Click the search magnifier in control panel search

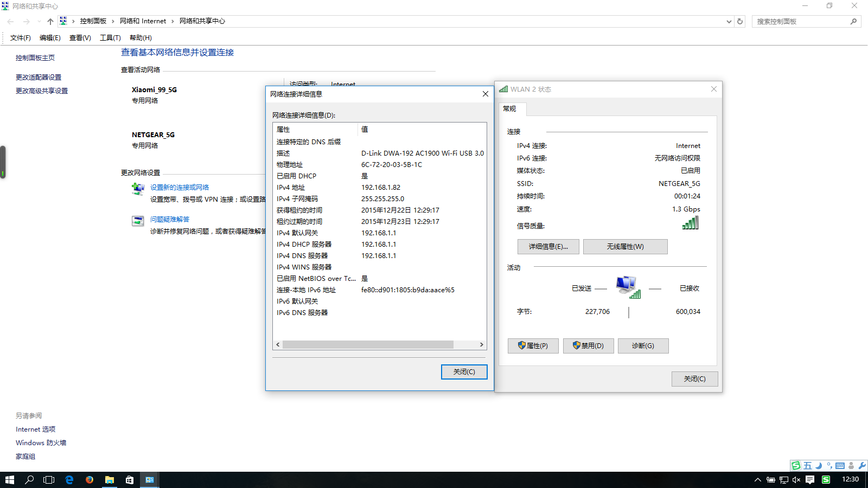[x=853, y=22]
